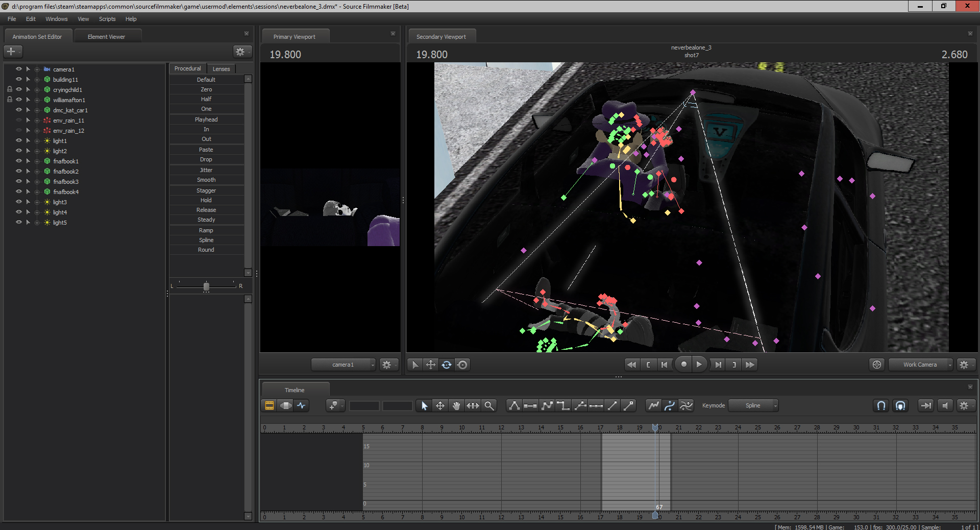Screen dimensions: 980x530
Task: Open Animation Set Editor settings gear
Action: (242, 52)
